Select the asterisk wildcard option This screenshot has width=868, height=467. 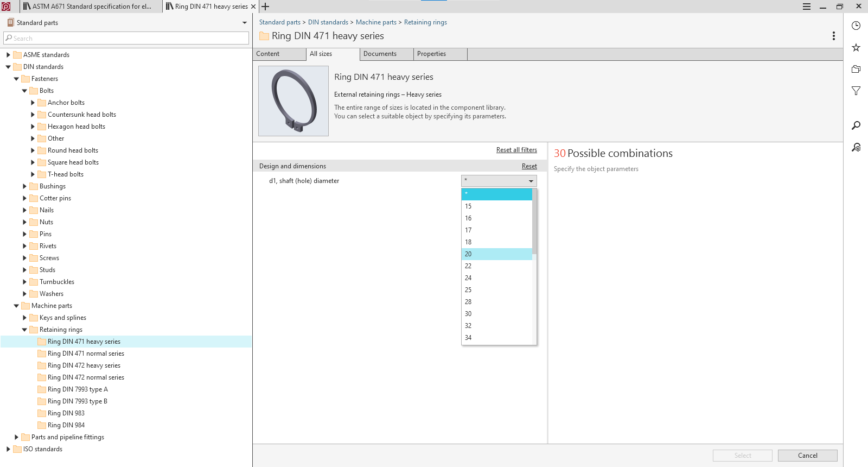(x=496, y=194)
